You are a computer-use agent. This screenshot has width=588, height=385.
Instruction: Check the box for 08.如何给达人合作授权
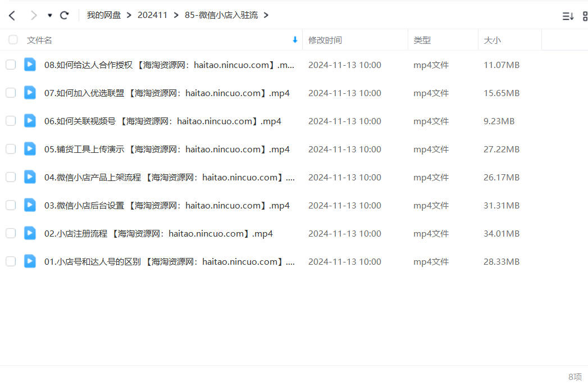click(11, 65)
